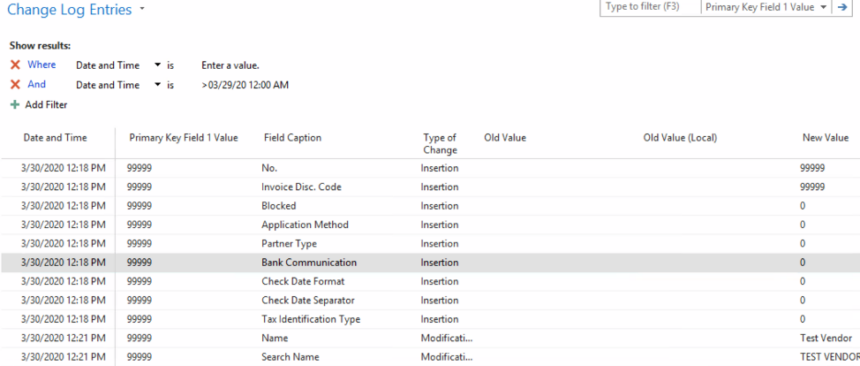Click the Old Value (Local) column header
This screenshot has width=860, height=366.
(x=680, y=138)
